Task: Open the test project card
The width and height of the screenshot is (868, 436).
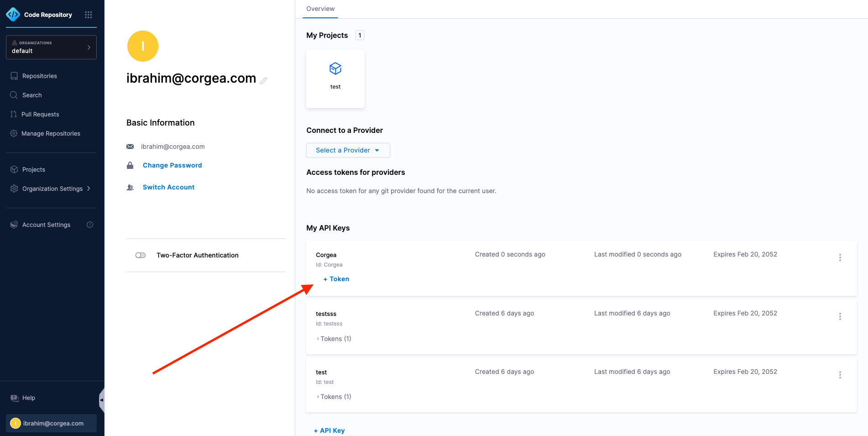Action: (335, 79)
